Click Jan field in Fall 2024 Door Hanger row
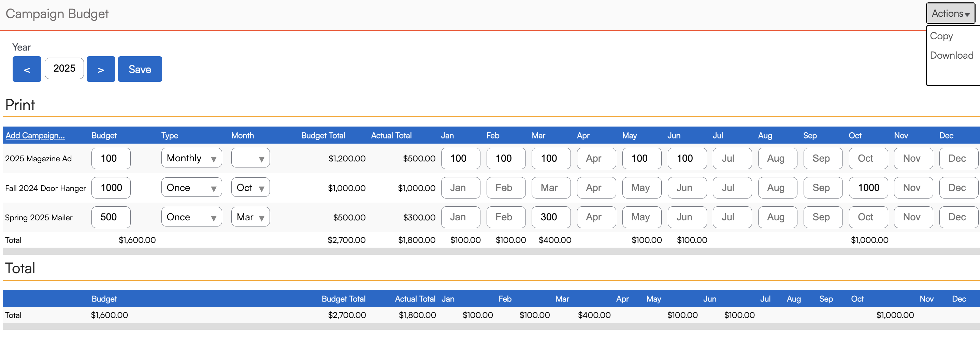The image size is (980, 337). [x=461, y=188]
